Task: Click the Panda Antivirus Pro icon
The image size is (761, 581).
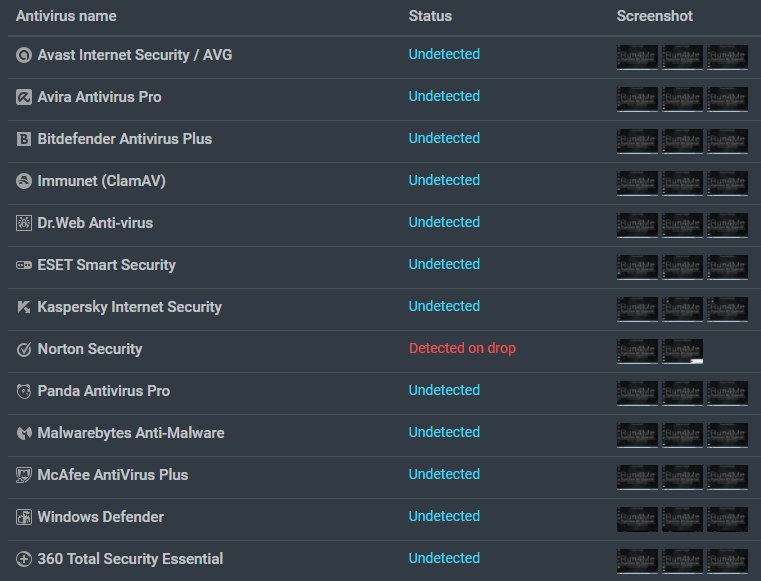Action: point(24,391)
